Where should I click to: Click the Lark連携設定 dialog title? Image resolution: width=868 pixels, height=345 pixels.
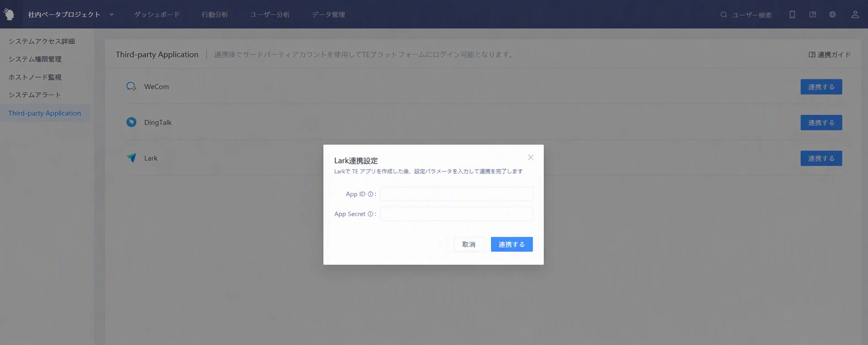pyautogui.click(x=356, y=161)
